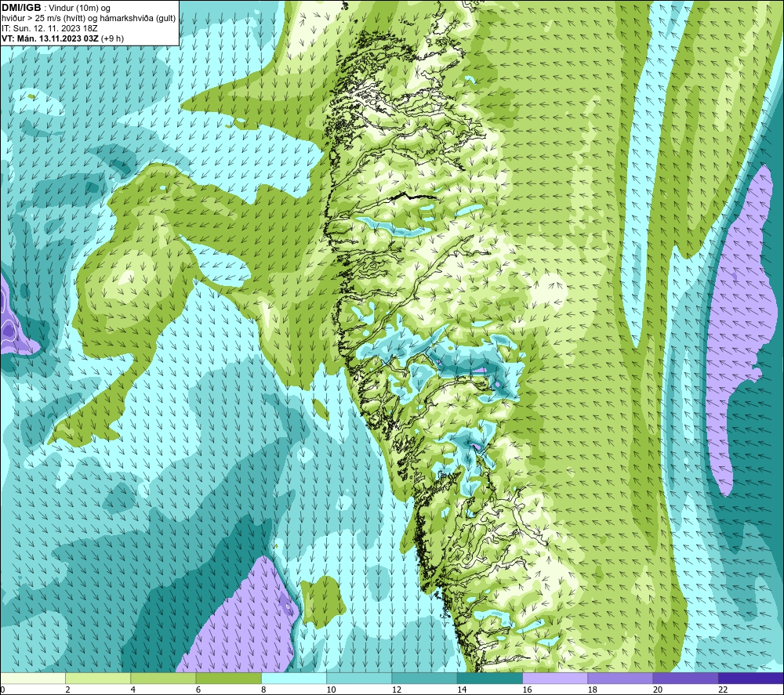784x695 pixels.
Task: Click the violet 20–22 m/s color swatch
Action: click(686, 679)
